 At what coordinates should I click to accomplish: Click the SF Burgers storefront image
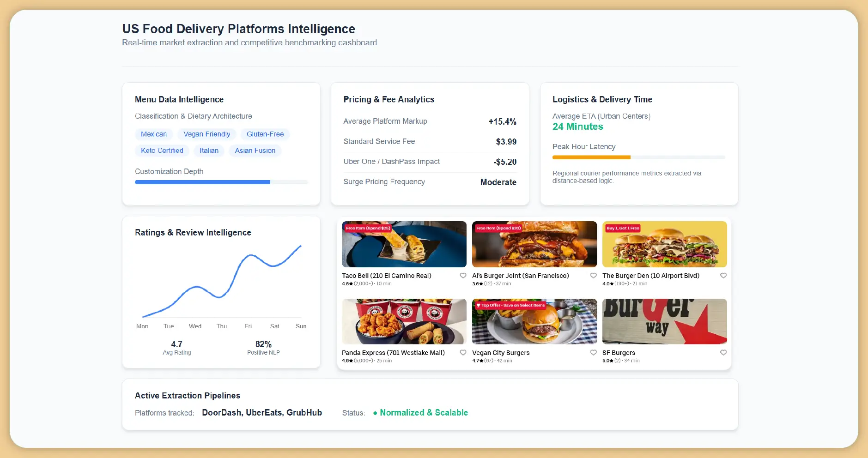[x=664, y=321]
